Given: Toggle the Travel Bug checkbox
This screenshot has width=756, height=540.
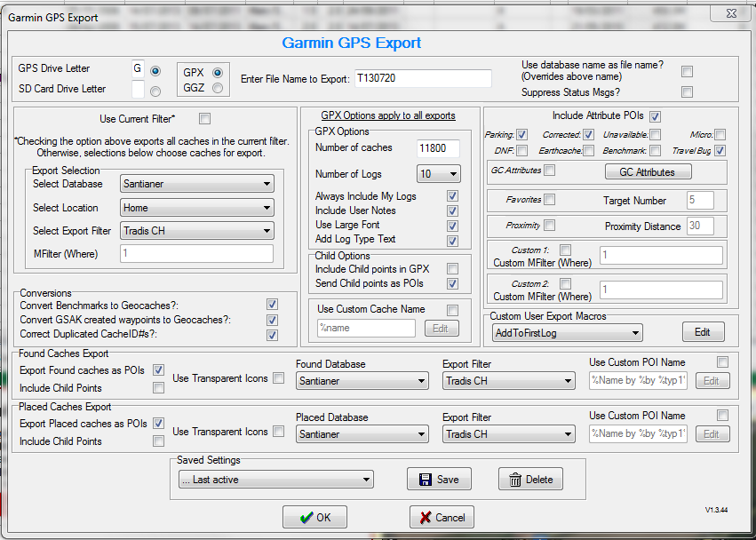Looking at the screenshot, I should 720,150.
